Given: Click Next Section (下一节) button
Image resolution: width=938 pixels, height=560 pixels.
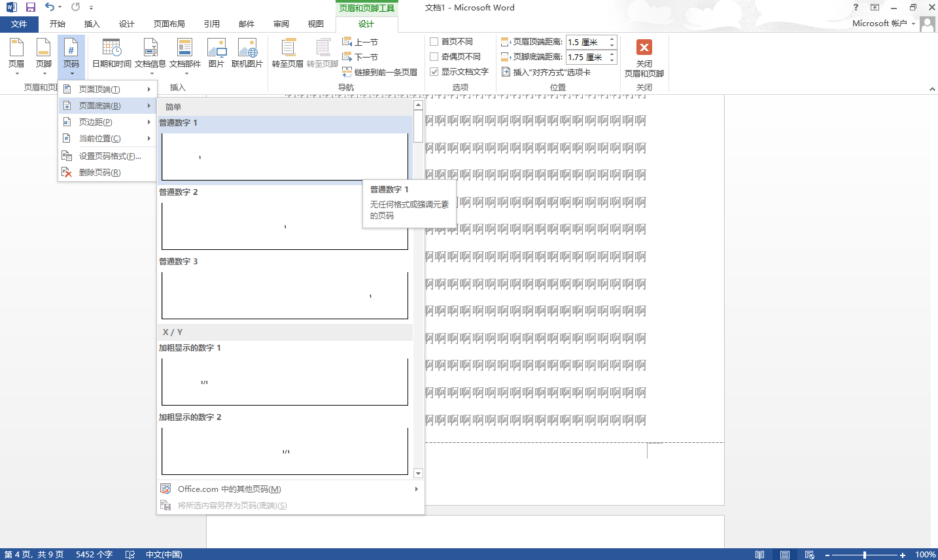Looking at the screenshot, I should point(360,58).
